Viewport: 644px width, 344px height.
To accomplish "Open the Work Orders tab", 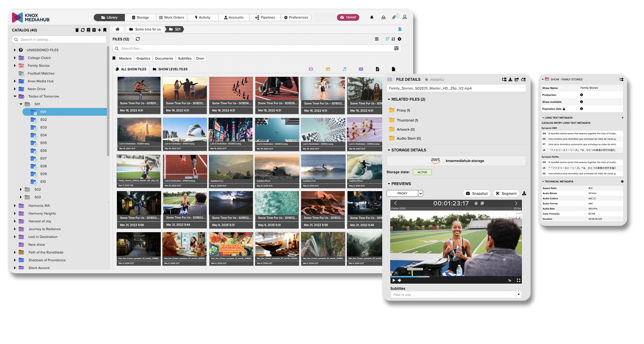I will coord(171,18).
